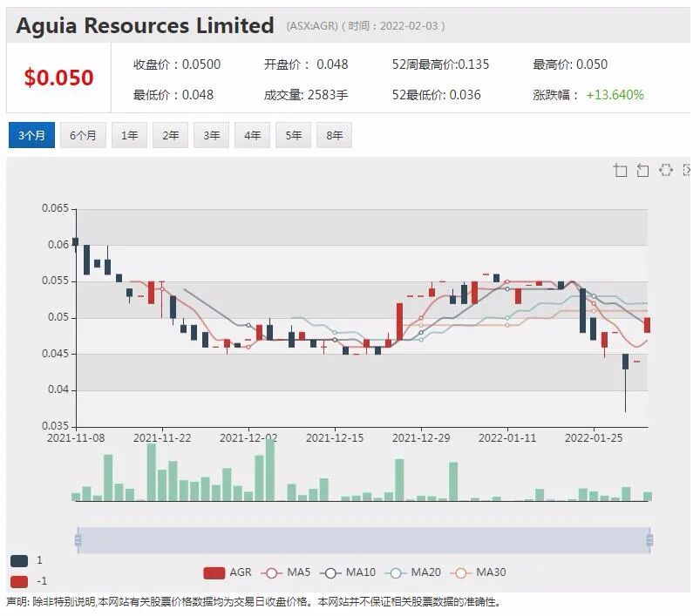This screenshot has height=616, width=700.
Task: Click the 0.06 y-axis label
Action: 58,245
